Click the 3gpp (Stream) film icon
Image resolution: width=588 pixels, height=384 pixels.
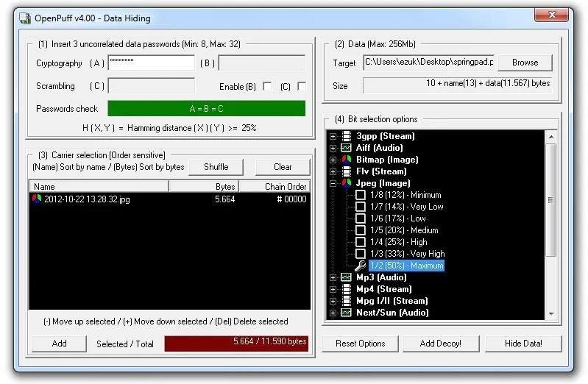tap(347, 136)
